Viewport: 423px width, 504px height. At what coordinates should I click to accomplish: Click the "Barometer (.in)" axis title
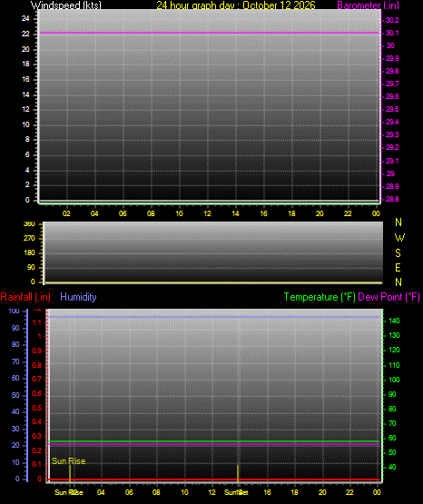[367, 5]
